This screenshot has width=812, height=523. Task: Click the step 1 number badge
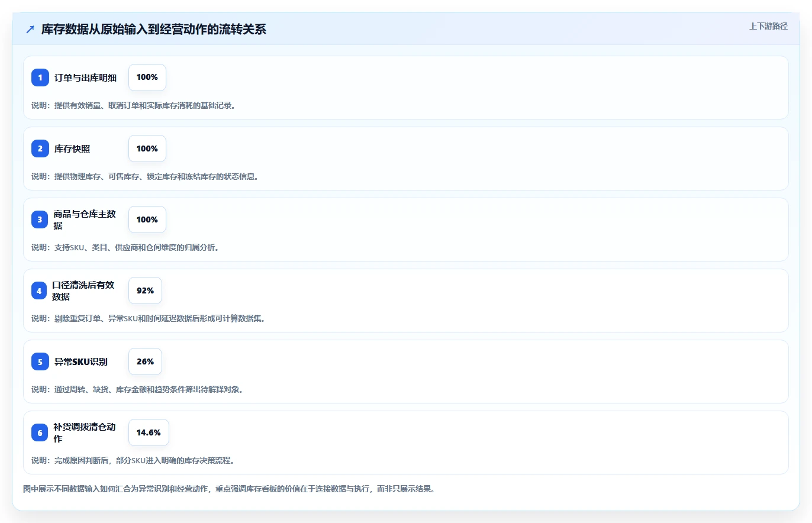click(40, 78)
